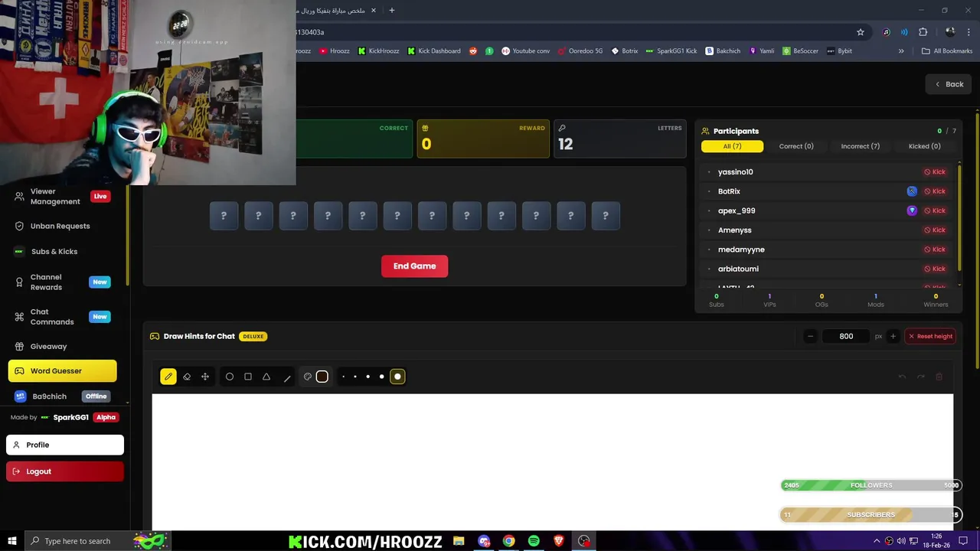The width and height of the screenshot is (980, 551).
Task: Open Ba9chich in sidebar
Action: point(61,396)
